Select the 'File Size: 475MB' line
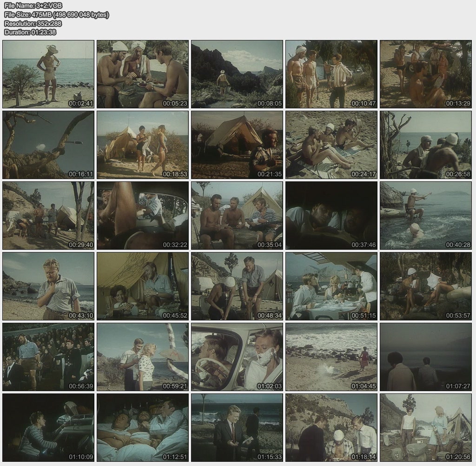 pyautogui.click(x=56, y=14)
